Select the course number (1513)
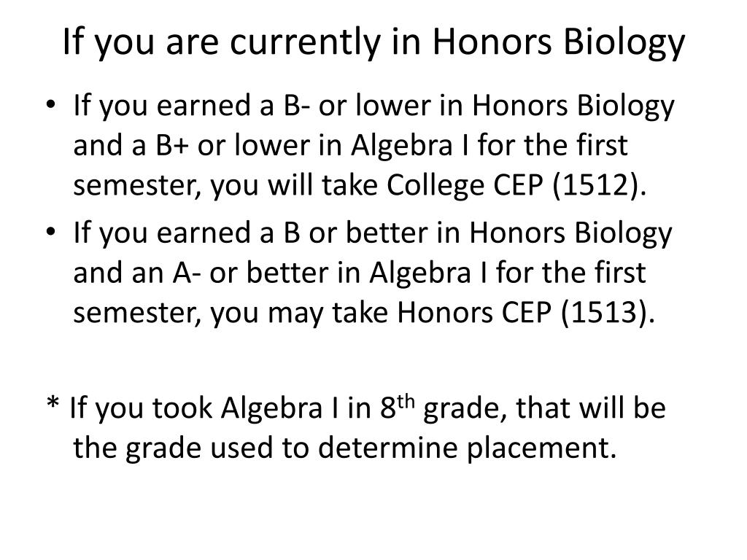 click(603, 313)
